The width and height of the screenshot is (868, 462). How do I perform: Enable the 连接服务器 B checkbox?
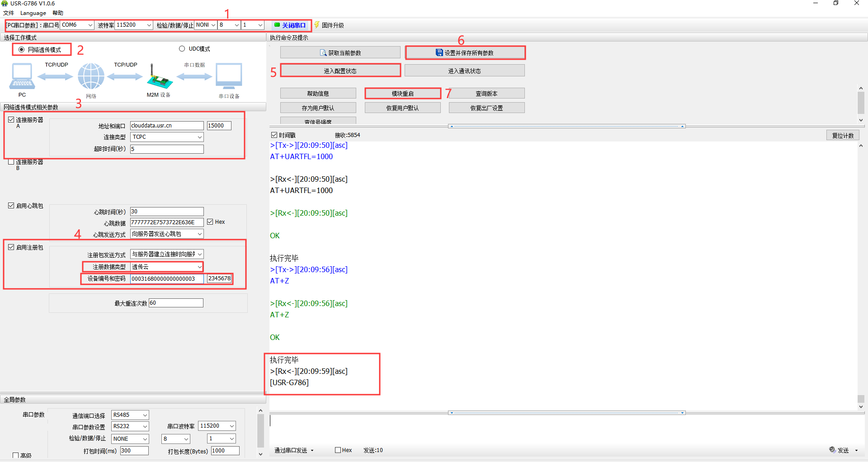click(x=11, y=162)
